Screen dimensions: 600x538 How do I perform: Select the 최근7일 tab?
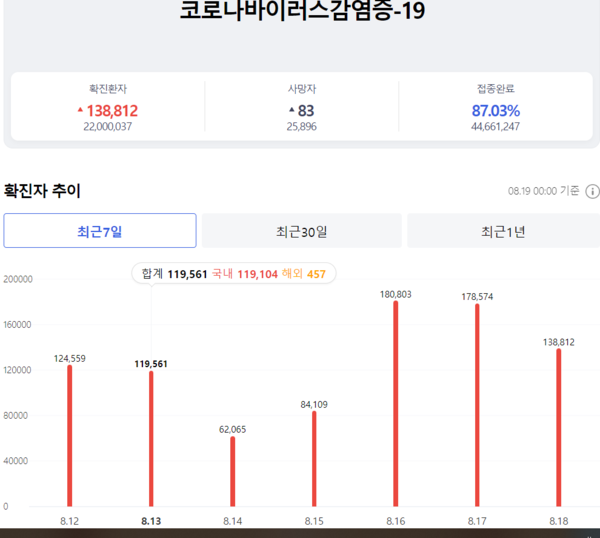coord(100,231)
